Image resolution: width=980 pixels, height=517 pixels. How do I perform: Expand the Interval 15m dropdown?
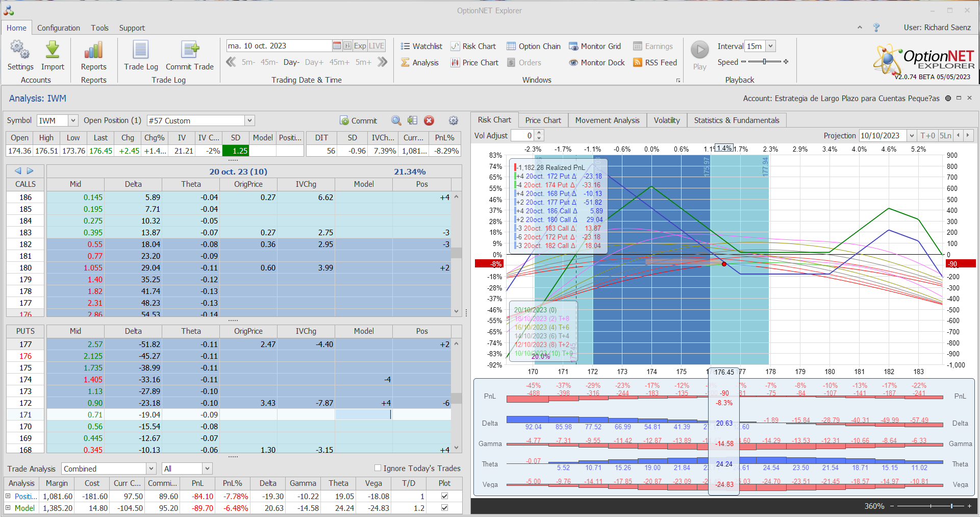(x=771, y=46)
